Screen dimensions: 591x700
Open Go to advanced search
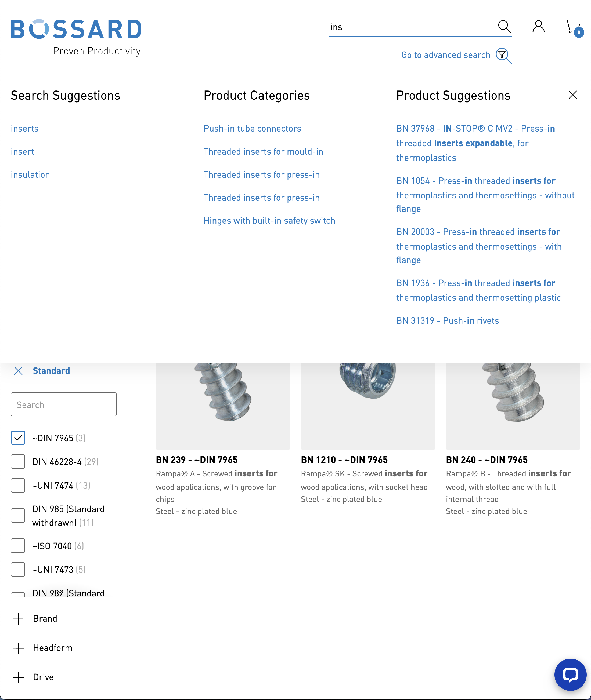coord(446,54)
